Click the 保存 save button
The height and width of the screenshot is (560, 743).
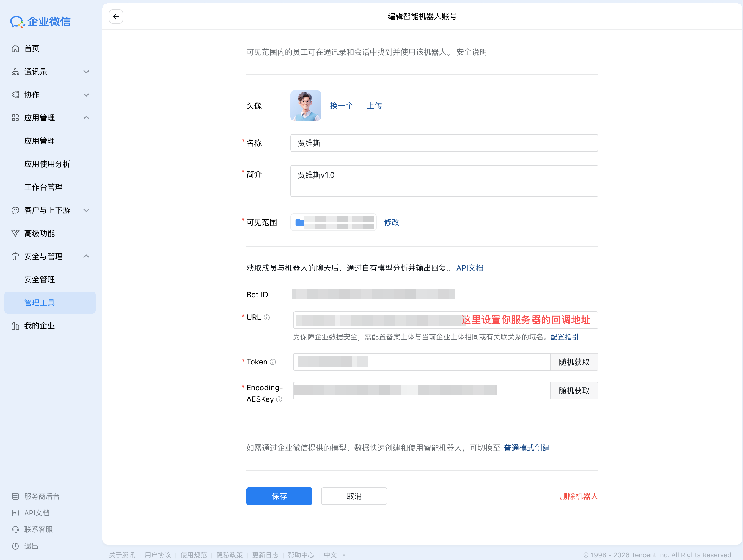pyautogui.click(x=279, y=496)
